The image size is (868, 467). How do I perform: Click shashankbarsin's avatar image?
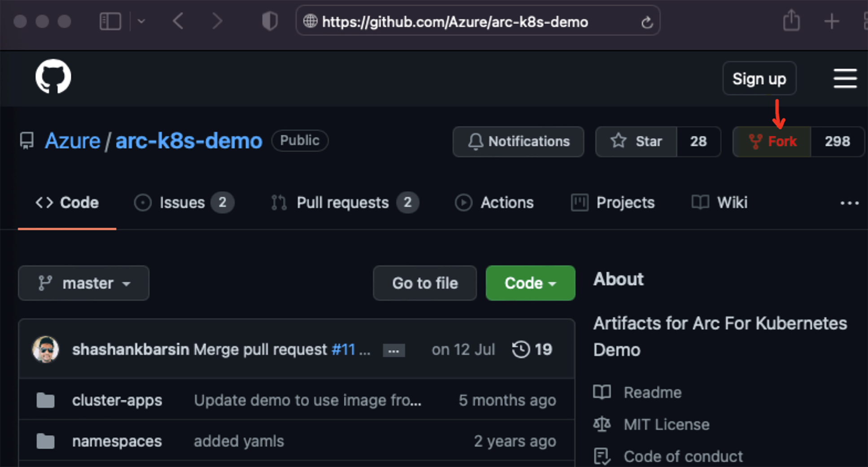pyautogui.click(x=45, y=349)
